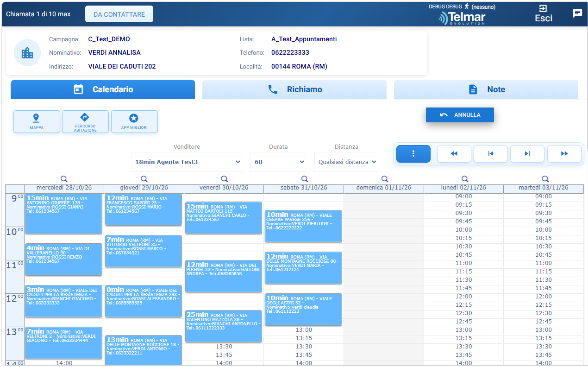
Task: Pick the 13:00 slot on sabato
Action: pyautogui.click(x=304, y=330)
